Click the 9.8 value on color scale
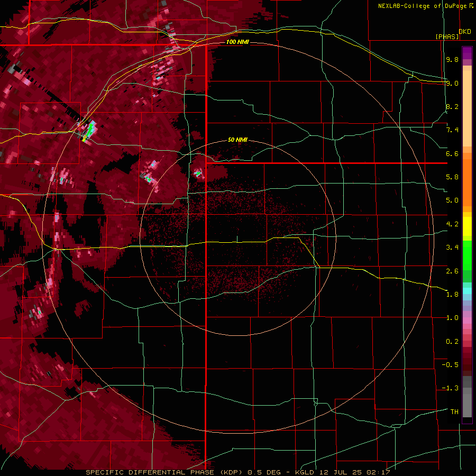The width and height of the screenshot is (476, 476). coord(452,59)
